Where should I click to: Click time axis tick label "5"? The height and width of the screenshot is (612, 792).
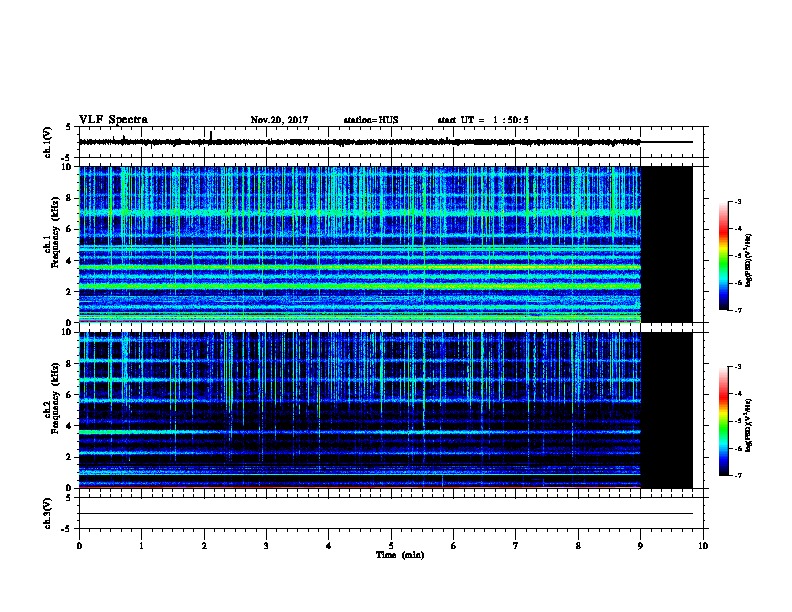(391, 546)
